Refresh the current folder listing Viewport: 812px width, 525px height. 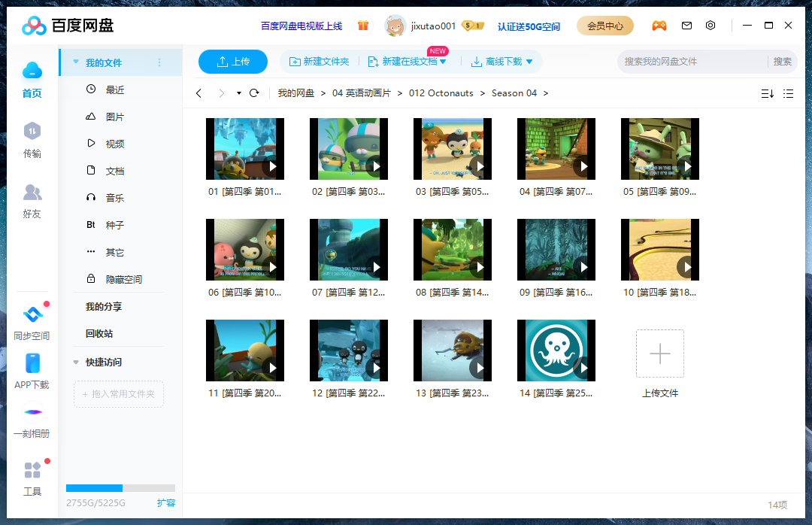[x=254, y=93]
